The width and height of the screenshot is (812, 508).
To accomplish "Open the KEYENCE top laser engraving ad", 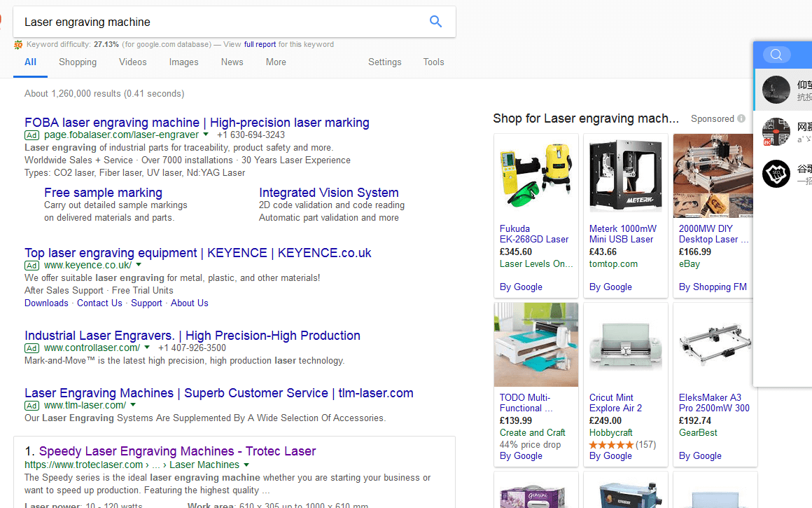I will (198, 252).
